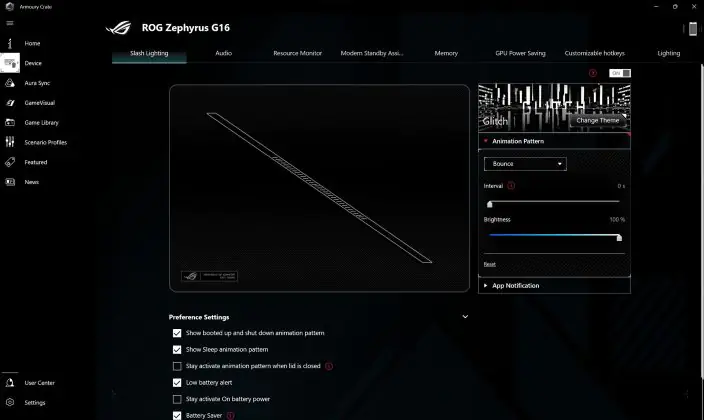Select the Device icon in the sidebar
704x420 pixels.
(x=10, y=63)
